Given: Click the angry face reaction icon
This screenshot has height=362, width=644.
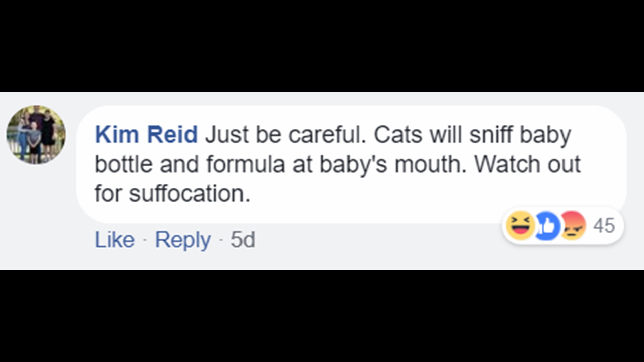Looking at the screenshot, I should (x=573, y=226).
